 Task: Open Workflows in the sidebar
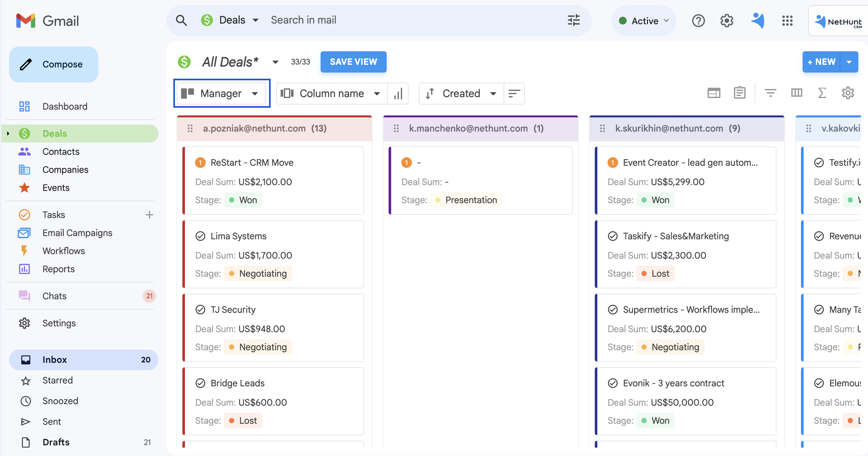click(63, 251)
